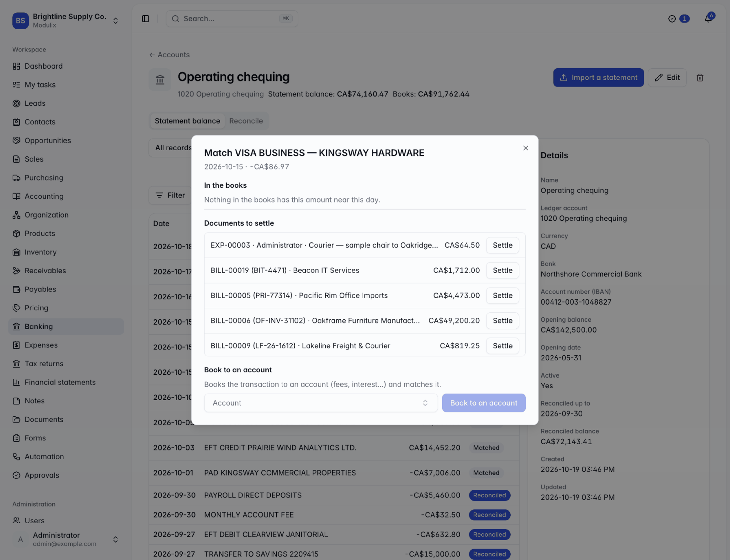The height and width of the screenshot is (560, 730).
Task: Click the Book to an account button
Action: point(484,403)
